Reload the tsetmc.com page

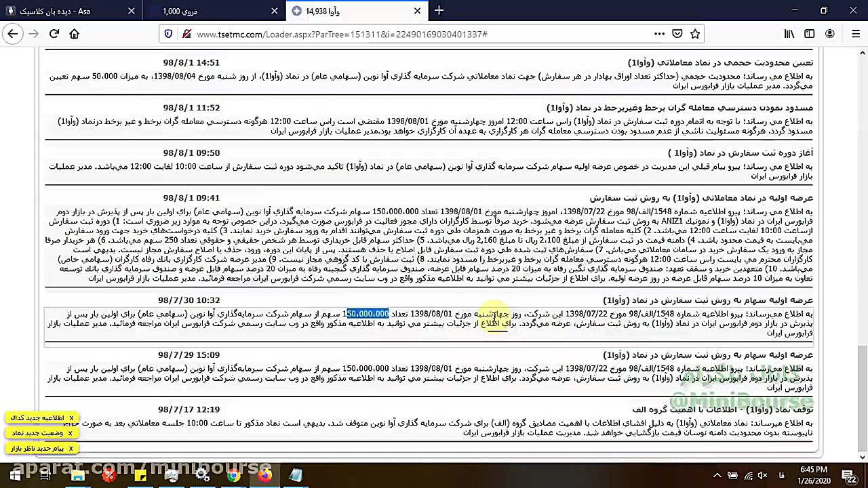pos(54,34)
